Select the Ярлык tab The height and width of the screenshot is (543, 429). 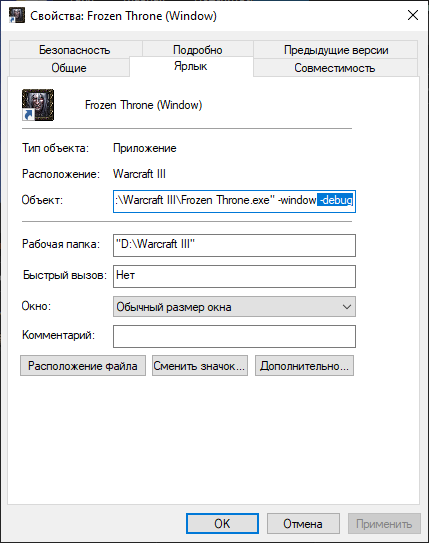pyautogui.click(x=191, y=66)
